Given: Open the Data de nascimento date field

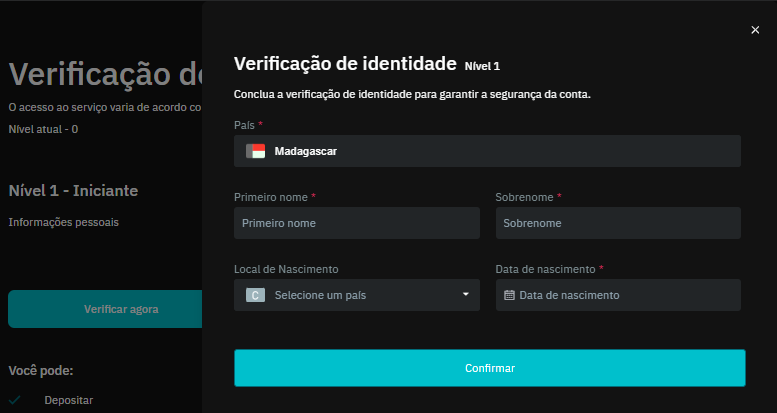Looking at the screenshot, I should point(618,295).
